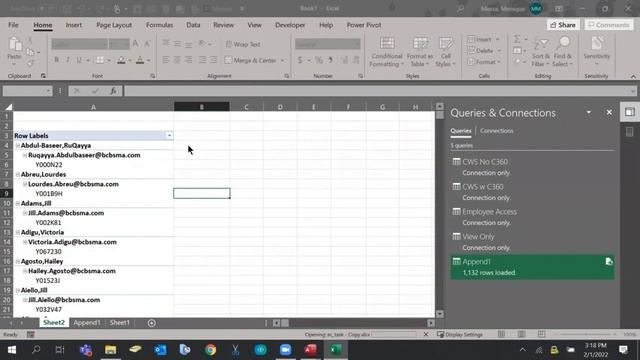Open the Font Color dropdown arrow
Viewport: 640px width, 360px height.
point(149,60)
